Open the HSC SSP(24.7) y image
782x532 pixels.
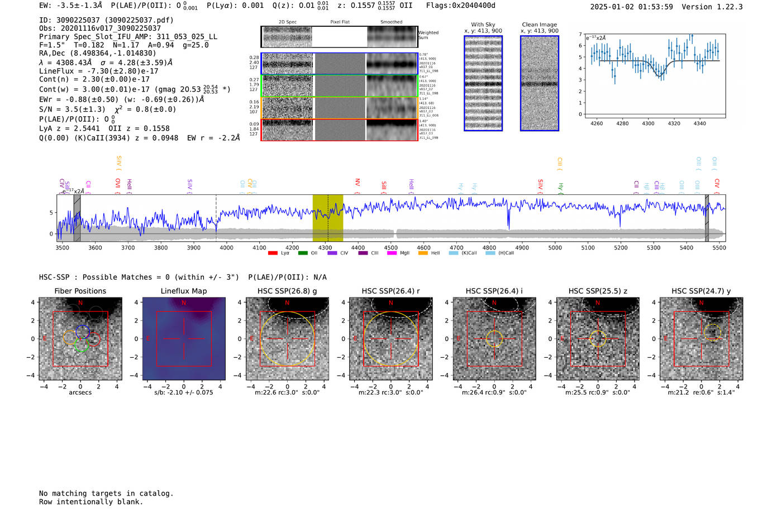[x=702, y=339]
